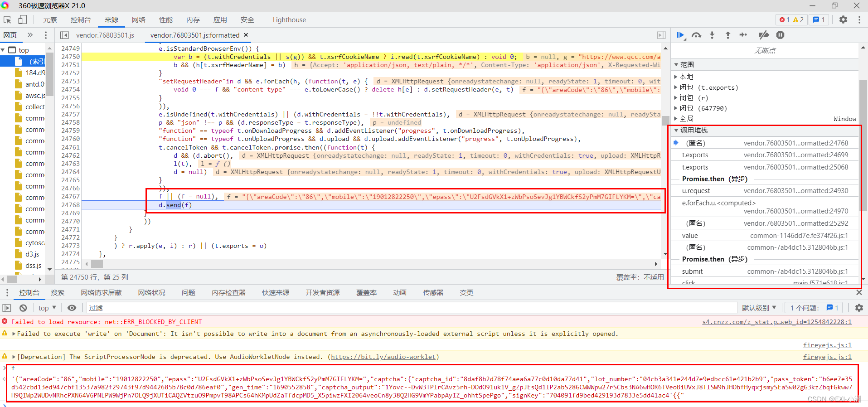Collapse the top frame tree node
This screenshot has width=868, height=407.
(3, 50)
